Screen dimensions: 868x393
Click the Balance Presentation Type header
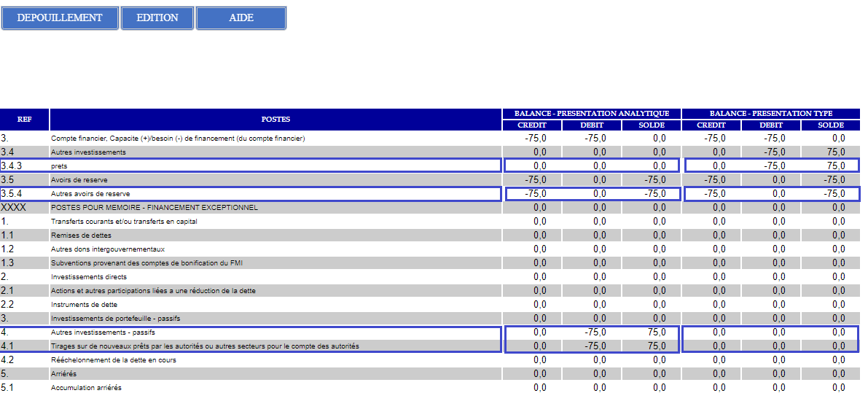(x=771, y=114)
